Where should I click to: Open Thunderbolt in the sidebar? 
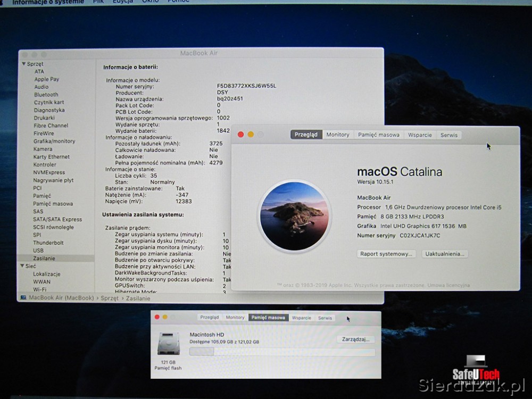[x=48, y=243]
